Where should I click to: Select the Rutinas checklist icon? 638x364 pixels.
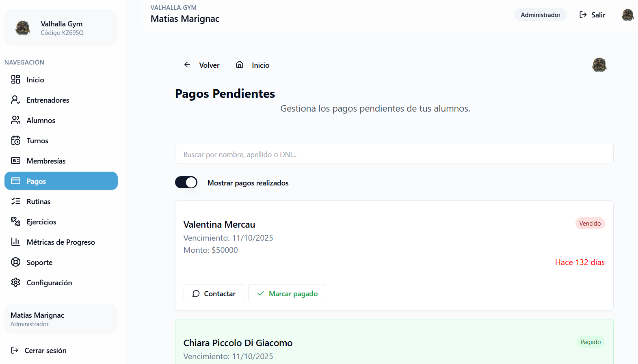click(15, 201)
